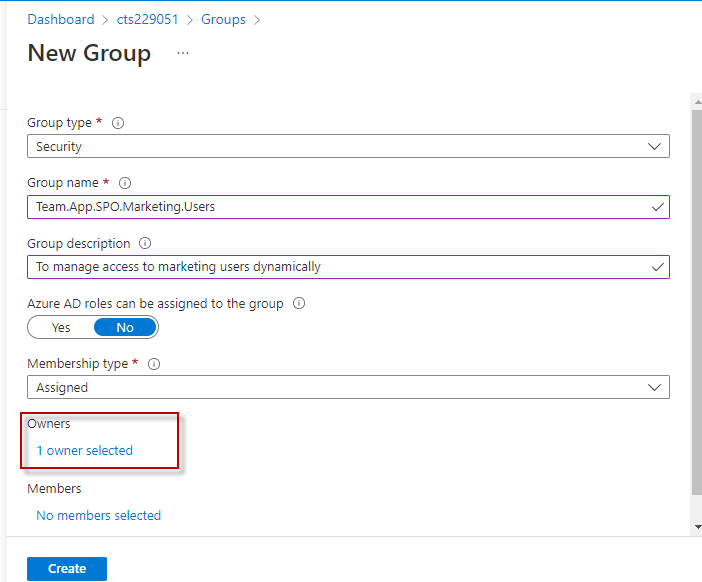Open the 1 owner selected link
The height and width of the screenshot is (582, 702).
85,450
